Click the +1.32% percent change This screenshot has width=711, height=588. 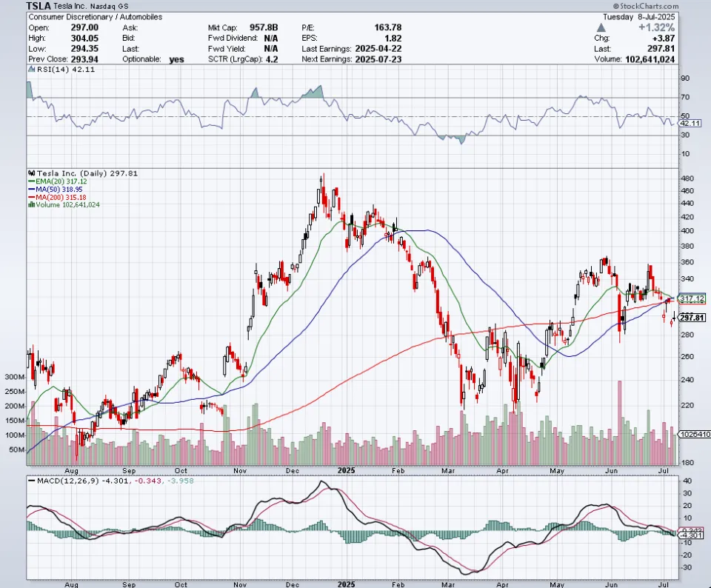(657, 27)
